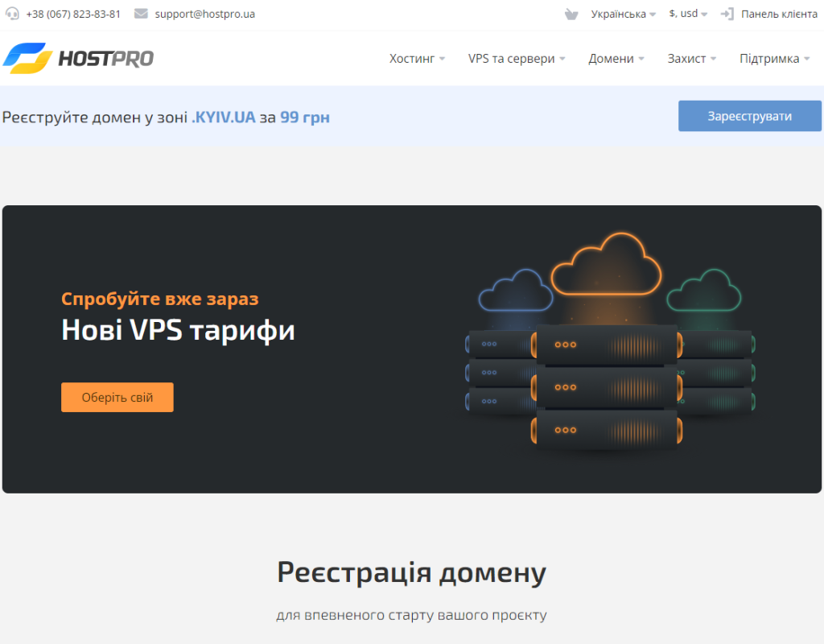Click the .KYIV.UA domain zone text

click(x=224, y=118)
